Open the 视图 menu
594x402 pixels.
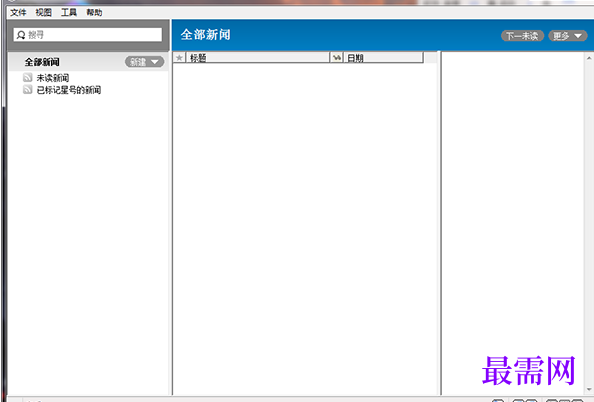(44, 13)
